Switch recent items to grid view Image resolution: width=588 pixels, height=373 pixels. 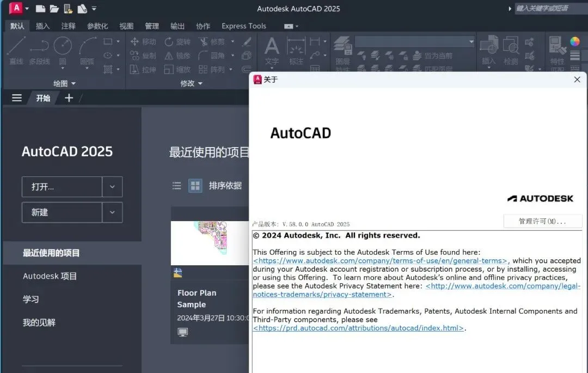click(x=195, y=186)
